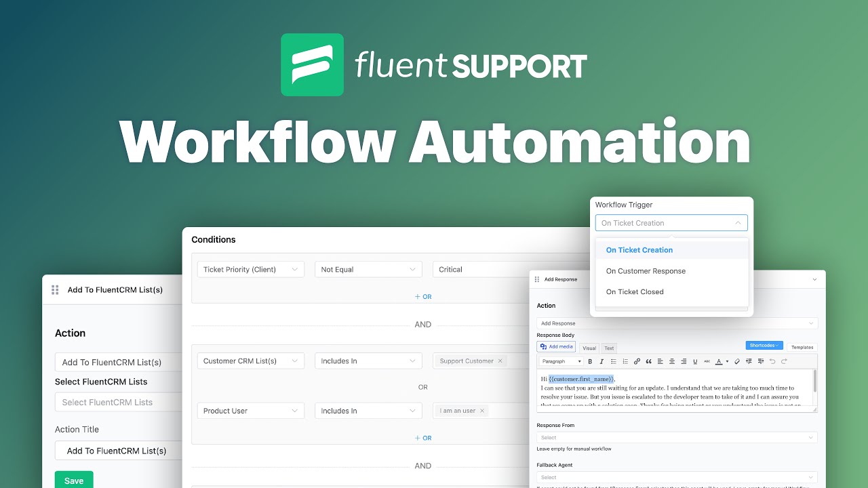Select On Ticket Closed option

coord(671,291)
